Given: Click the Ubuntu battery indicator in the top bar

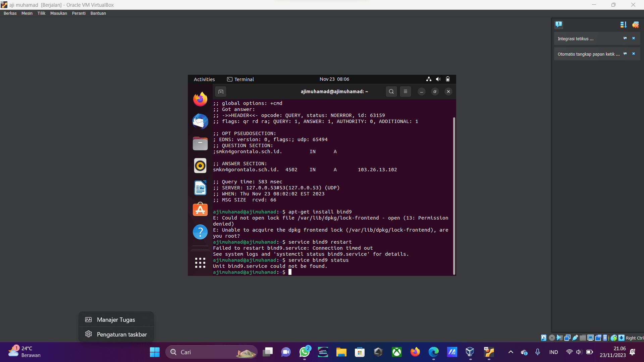Looking at the screenshot, I should click(x=448, y=79).
